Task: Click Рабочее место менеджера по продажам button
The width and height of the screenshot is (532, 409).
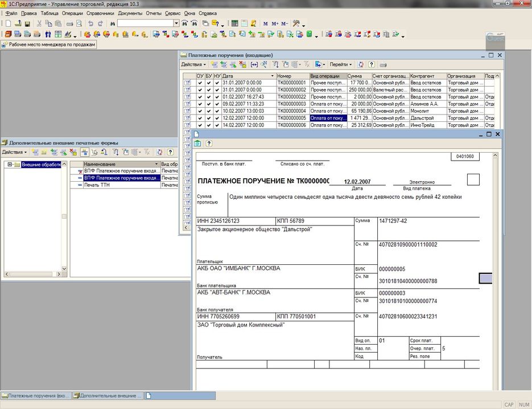Action: 49,44
